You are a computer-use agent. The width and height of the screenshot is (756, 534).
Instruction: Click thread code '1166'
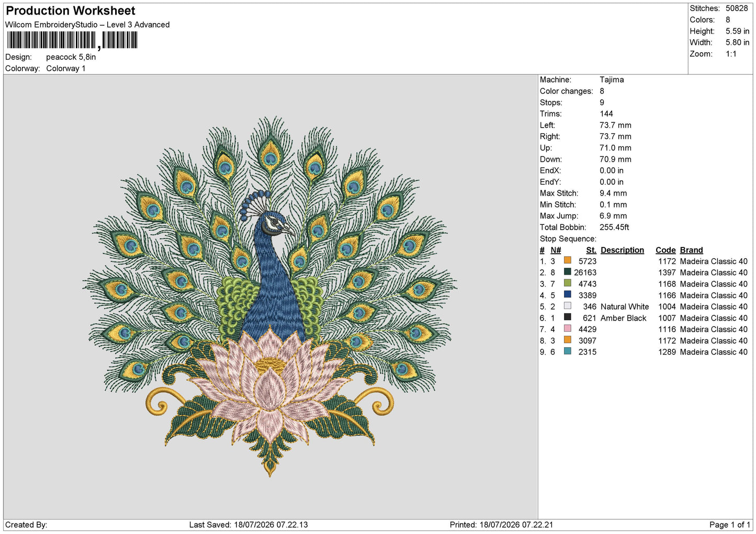(x=667, y=295)
